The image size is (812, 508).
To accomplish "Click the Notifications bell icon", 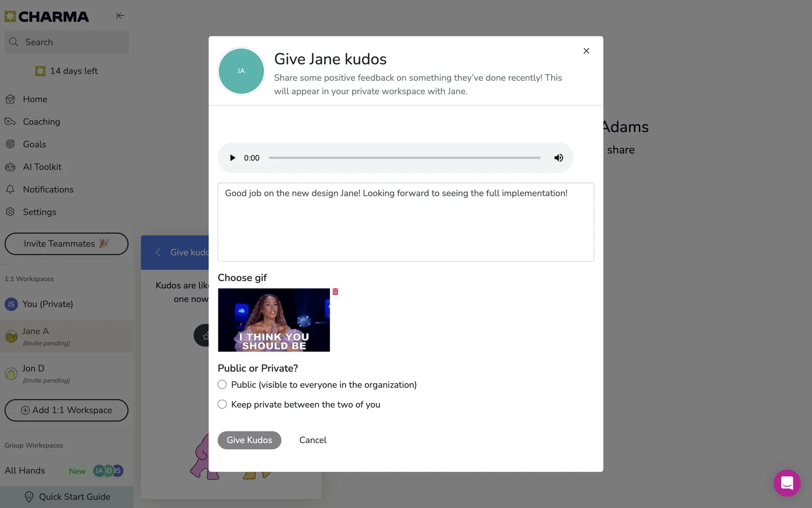I will (10, 190).
